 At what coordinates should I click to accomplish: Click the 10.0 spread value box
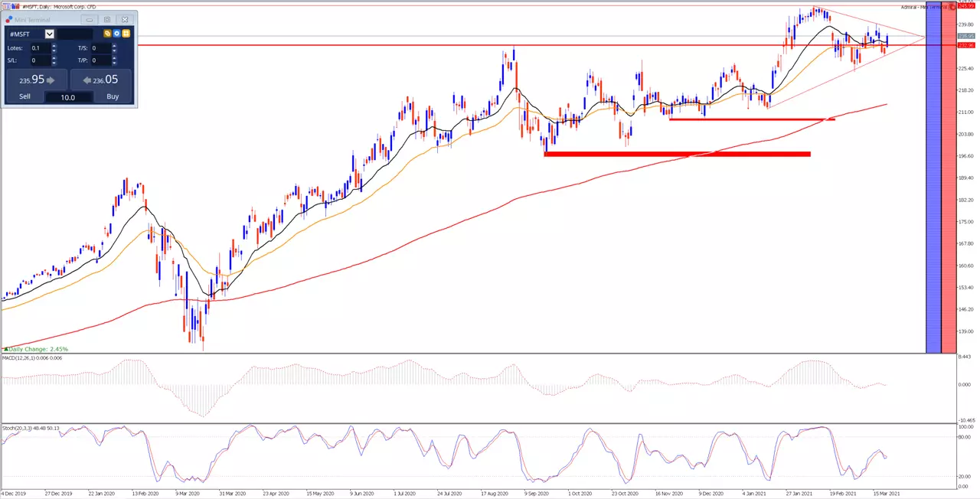click(x=68, y=97)
